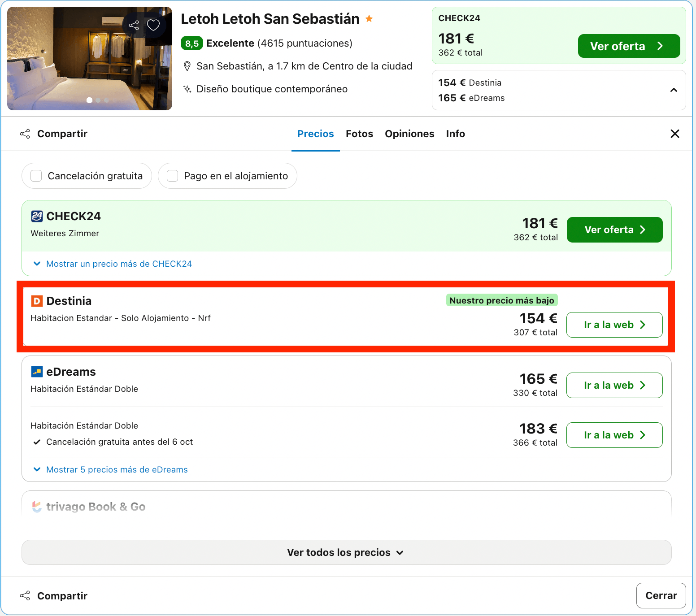Click the bottom Compartir share icon
Viewport: 696px width, 616px height.
(25, 595)
